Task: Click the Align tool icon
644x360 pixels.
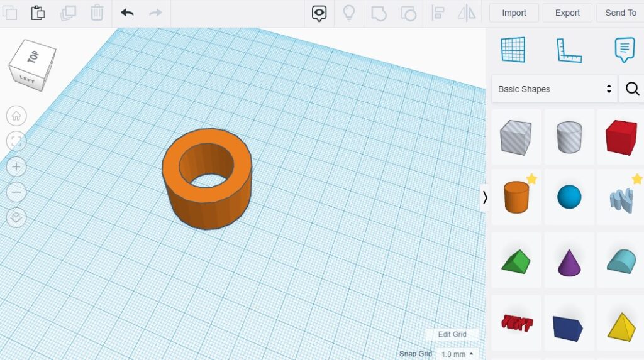Action: pos(438,13)
